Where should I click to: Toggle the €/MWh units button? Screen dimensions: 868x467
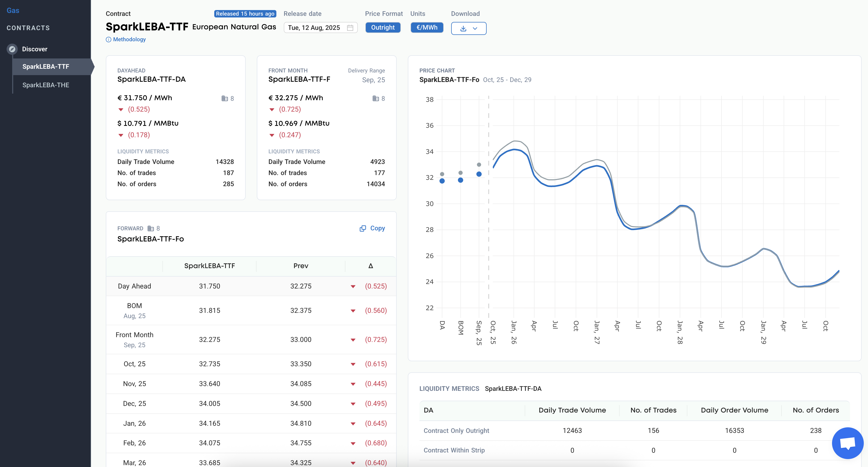point(427,28)
